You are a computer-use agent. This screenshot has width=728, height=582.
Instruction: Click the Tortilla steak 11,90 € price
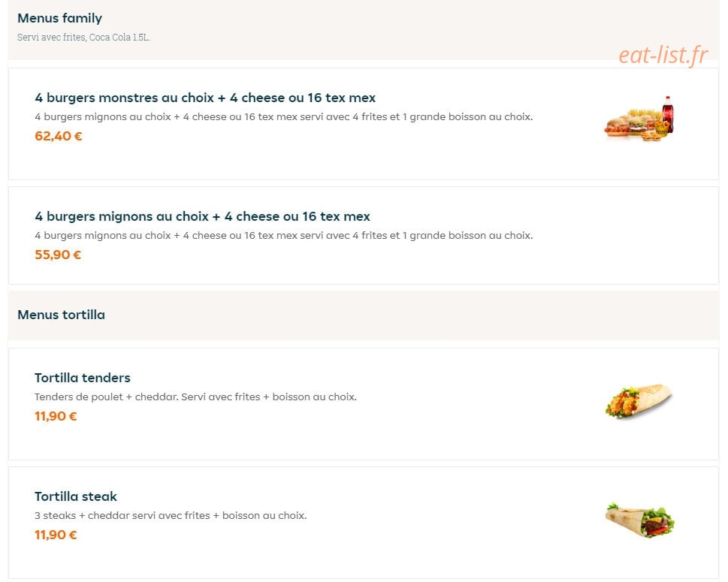click(56, 535)
